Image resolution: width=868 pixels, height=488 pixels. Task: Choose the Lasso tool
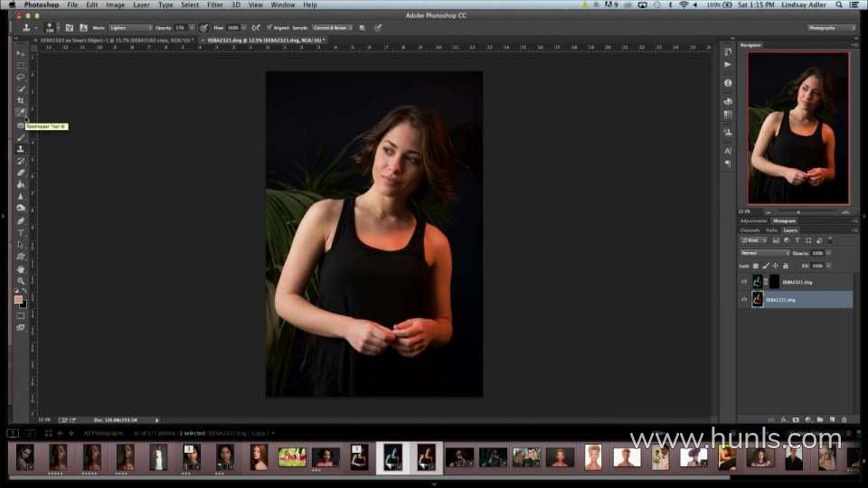coord(20,77)
